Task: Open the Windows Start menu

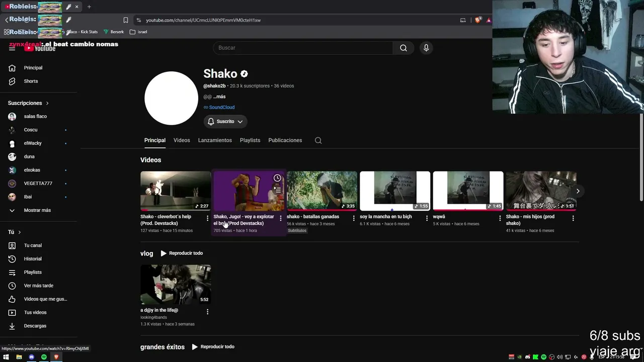Action: (x=6, y=357)
